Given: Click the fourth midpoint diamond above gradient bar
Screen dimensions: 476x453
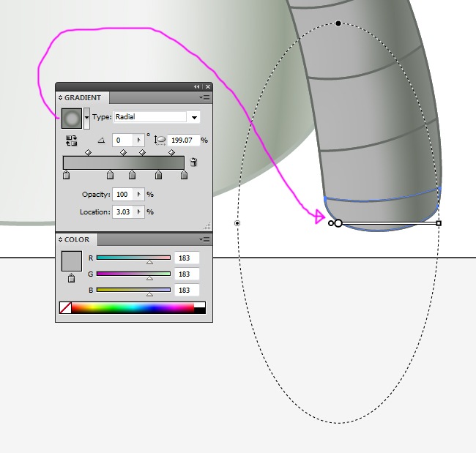Looking at the screenshot, I should pyautogui.click(x=171, y=152).
